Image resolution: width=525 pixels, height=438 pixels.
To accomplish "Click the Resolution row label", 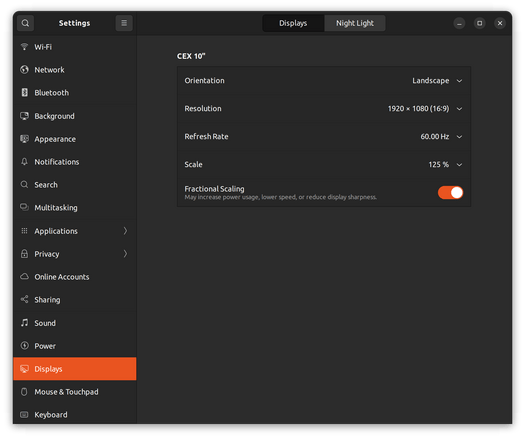I will click(x=203, y=108).
